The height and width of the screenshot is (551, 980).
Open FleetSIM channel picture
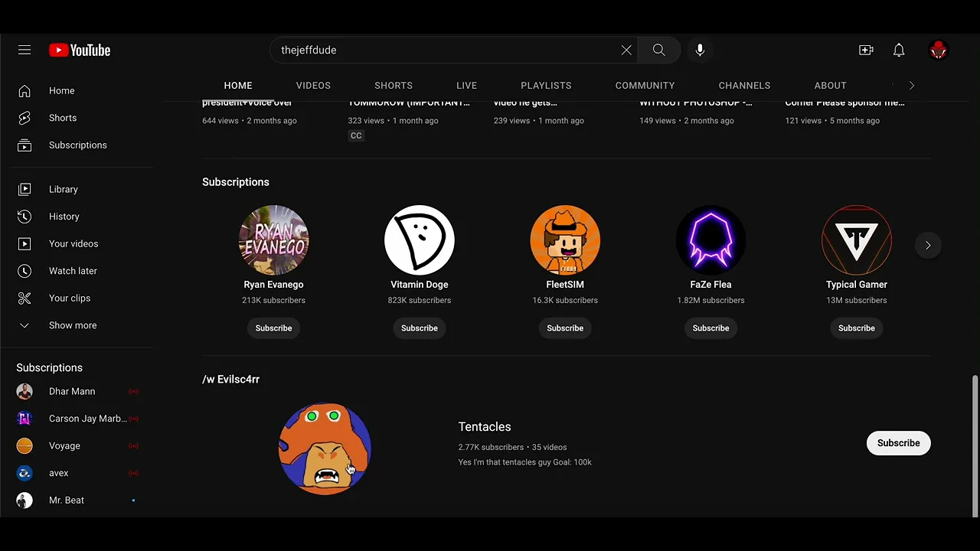(x=565, y=240)
